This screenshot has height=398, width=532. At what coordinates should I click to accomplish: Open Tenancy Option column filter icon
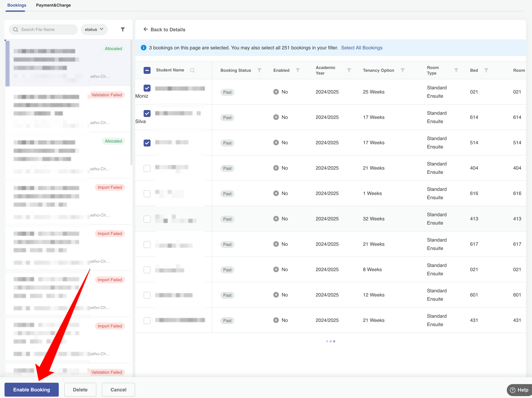[402, 70]
